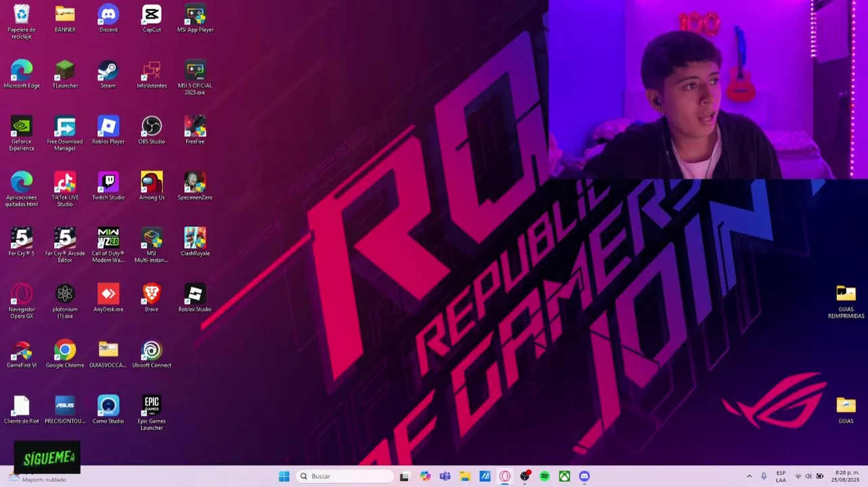
Task: Select the ClashRoyale desktop icon
Action: tap(195, 242)
